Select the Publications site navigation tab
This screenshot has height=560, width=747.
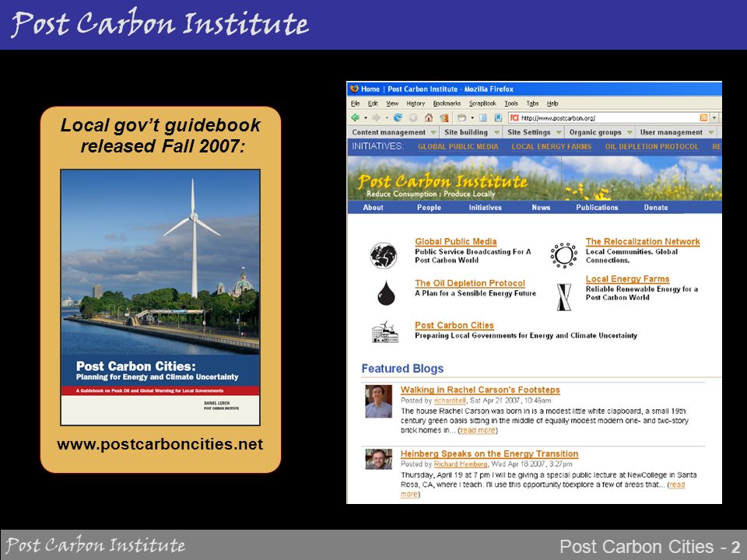coord(597,208)
